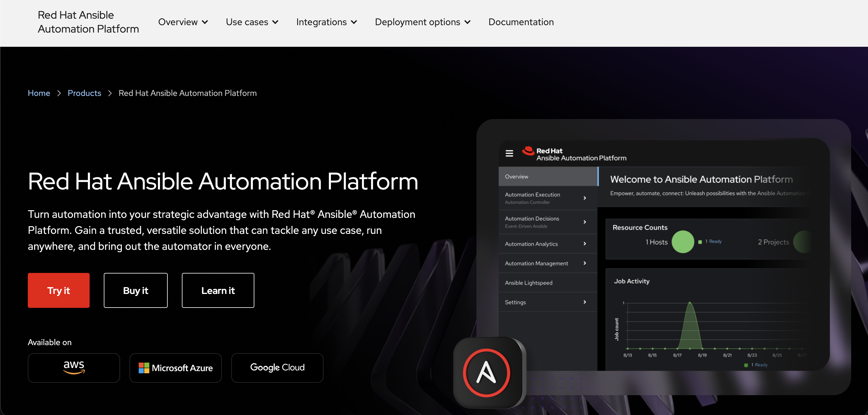
Task: Expand the Settings chevron in sidebar
Action: pos(585,302)
